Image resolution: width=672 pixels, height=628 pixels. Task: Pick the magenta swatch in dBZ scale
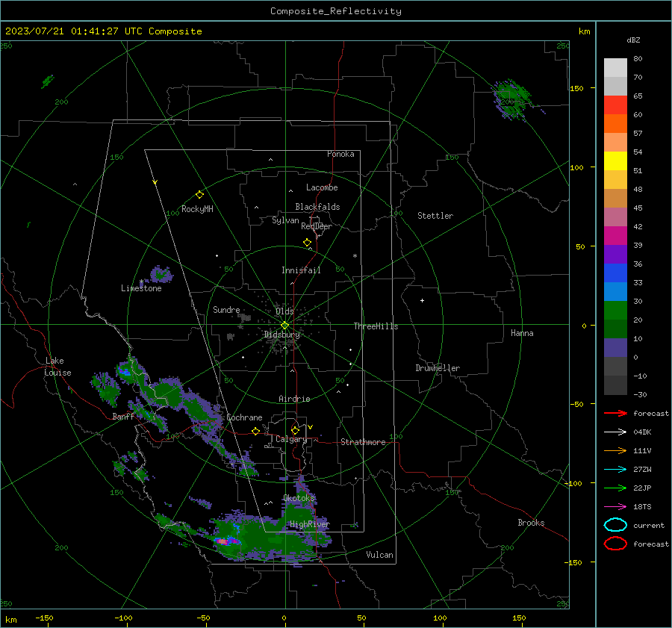[x=615, y=236]
